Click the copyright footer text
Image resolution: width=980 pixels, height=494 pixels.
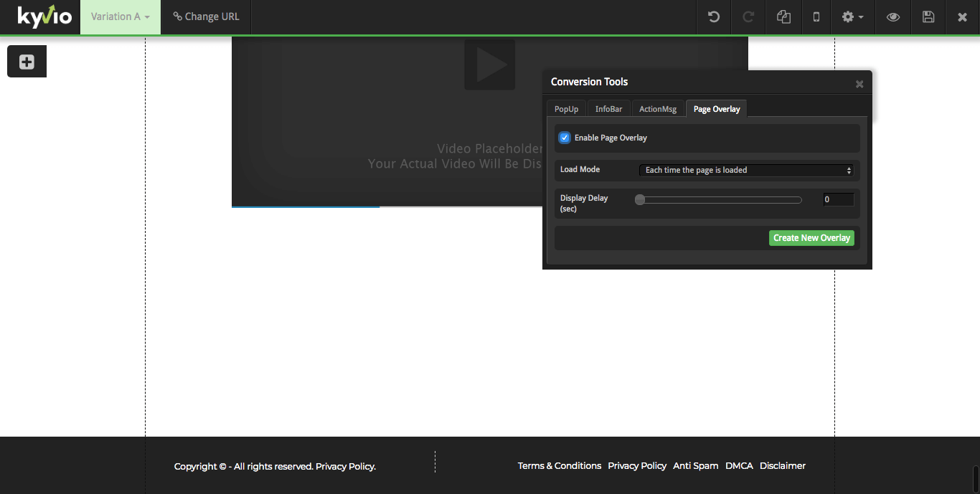[275, 467]
